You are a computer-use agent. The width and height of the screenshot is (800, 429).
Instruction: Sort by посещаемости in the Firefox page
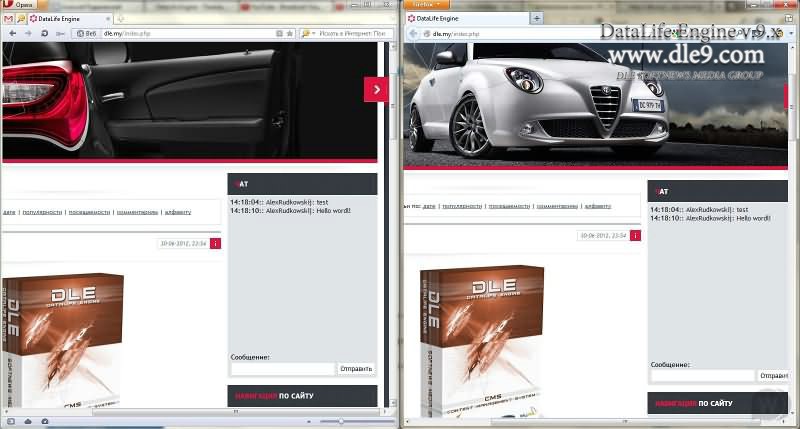point(509,206)
